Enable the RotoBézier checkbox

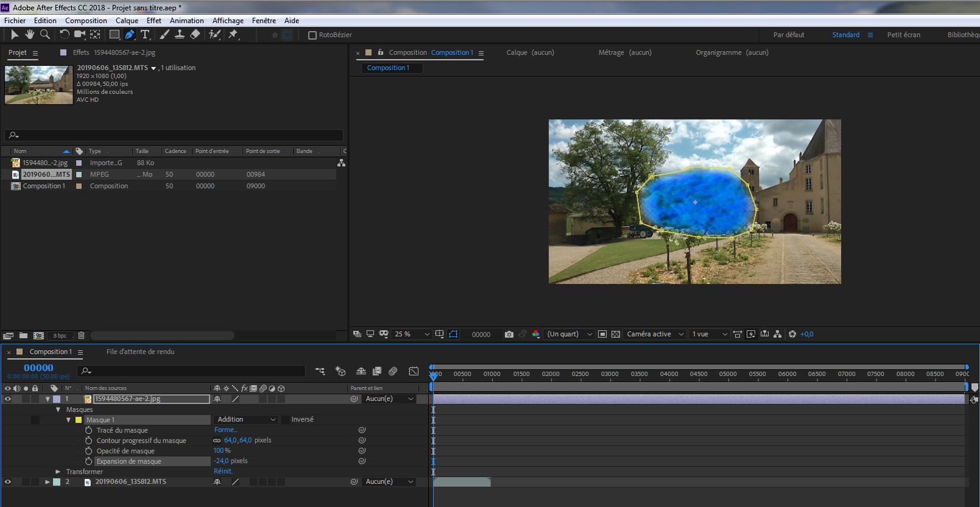click(x=312, y=35)
